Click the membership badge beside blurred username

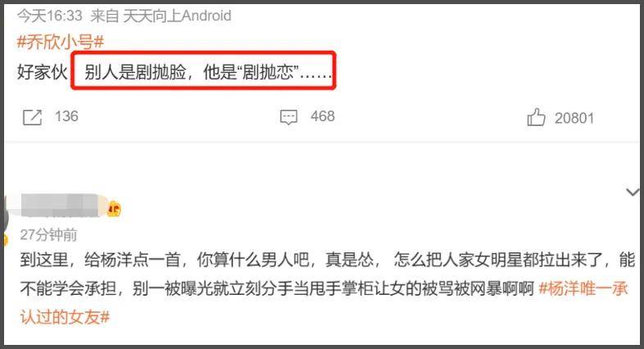(x=114, y=210)
